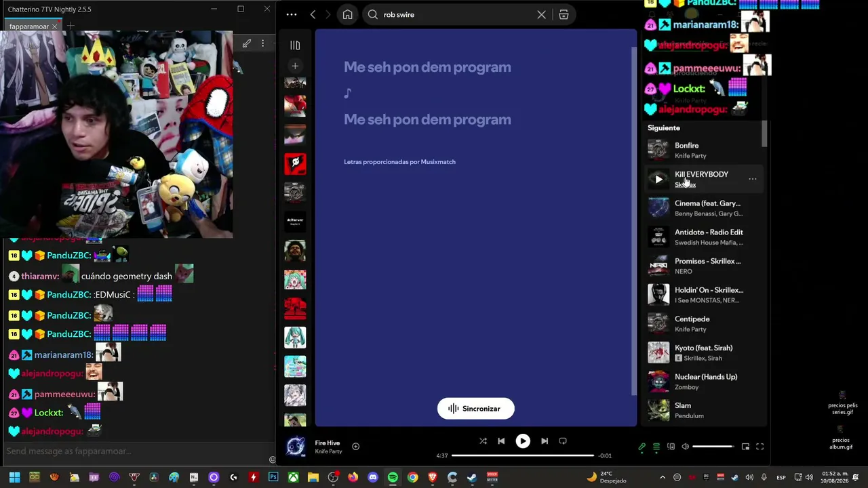Select Antidote - Radio Edit in queue
This screenshot has width=868, height=488.
tap(703, 237)
